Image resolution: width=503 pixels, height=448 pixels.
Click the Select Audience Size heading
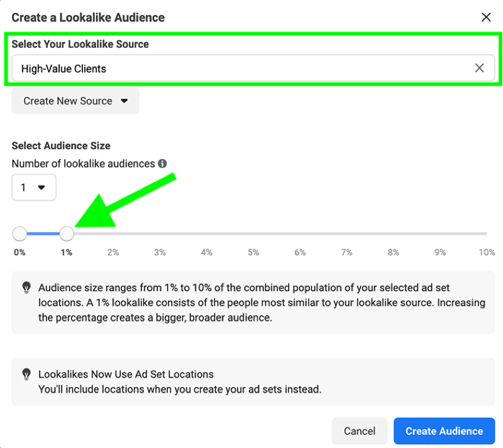61,146
